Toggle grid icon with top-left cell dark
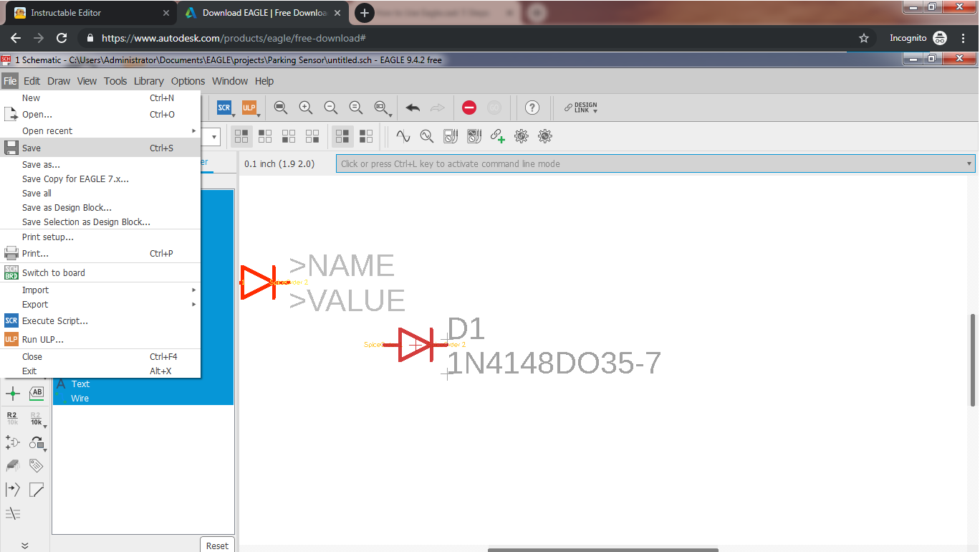The width and height of the screenshot is (980, 552). (265, 135)
